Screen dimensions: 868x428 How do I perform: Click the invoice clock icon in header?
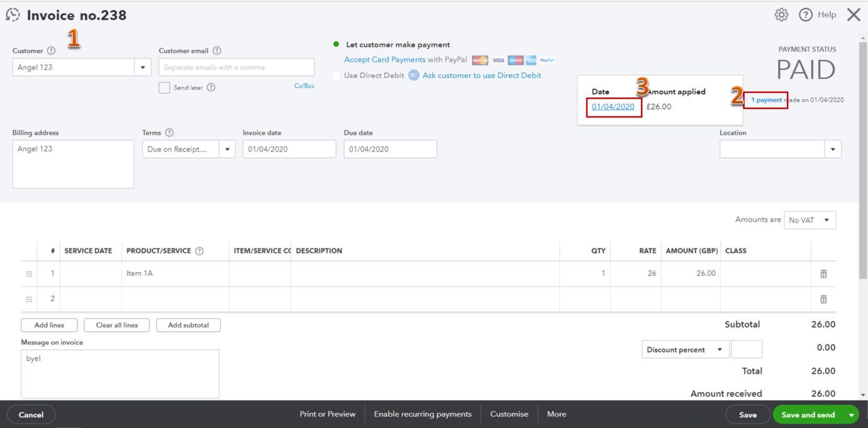point(13,14)
